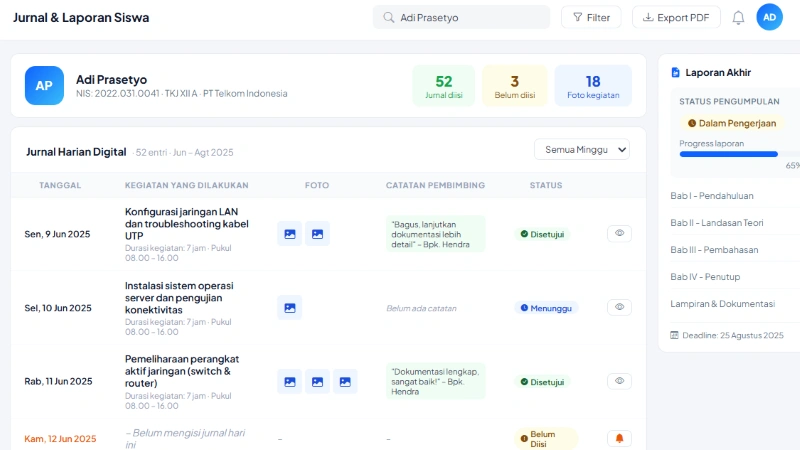Click date Kam, 12 Jun 2025
Screen dimensions: 800x450
coord(60,439)
